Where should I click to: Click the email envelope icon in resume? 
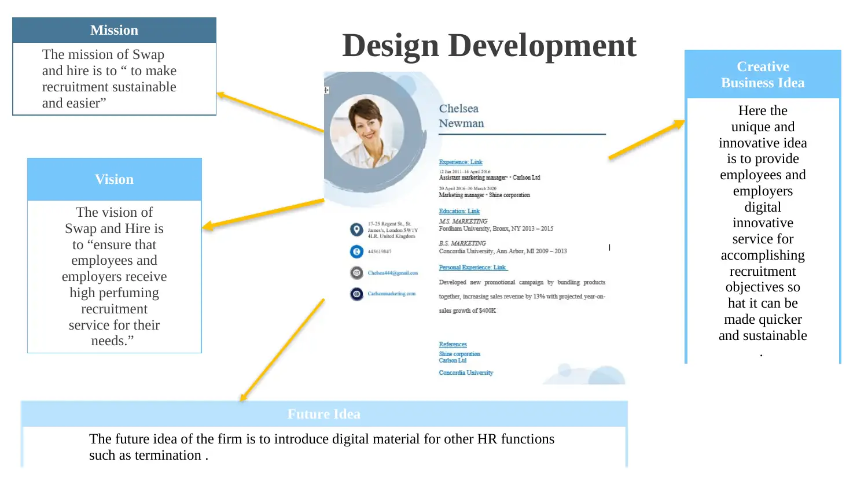pyautogui.click(x=356, y=272)
